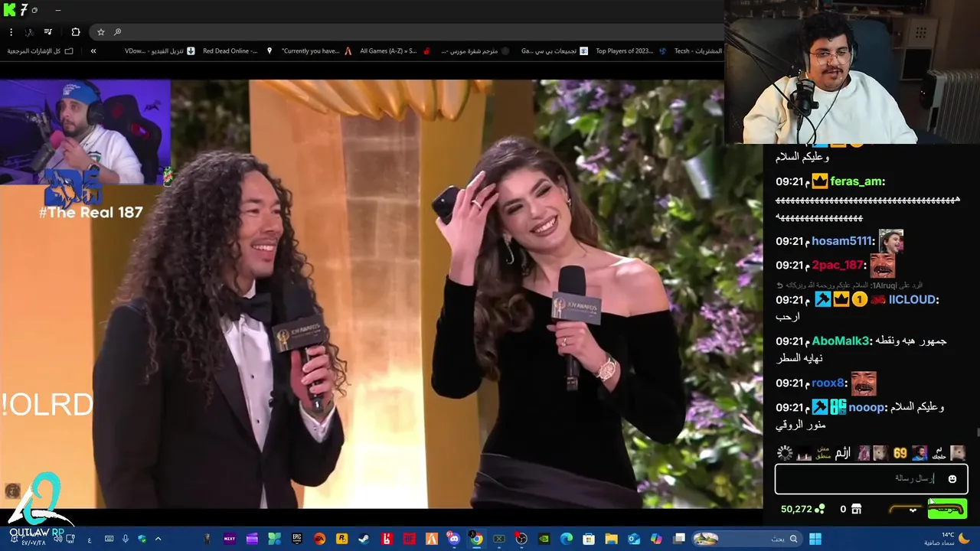The width and height of the screenshot is (980, 551).
Task: Select the 69 quick emote
Action: [900, 453]
